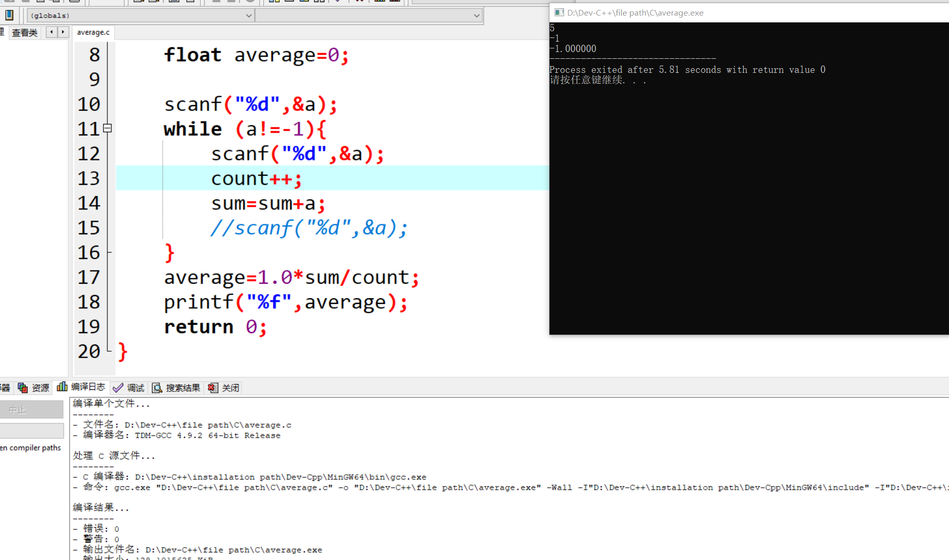Screen dimensions: 949x560
Task: Select the 编译日志 compile log bar-chart icon
Action: click(62, 387)
